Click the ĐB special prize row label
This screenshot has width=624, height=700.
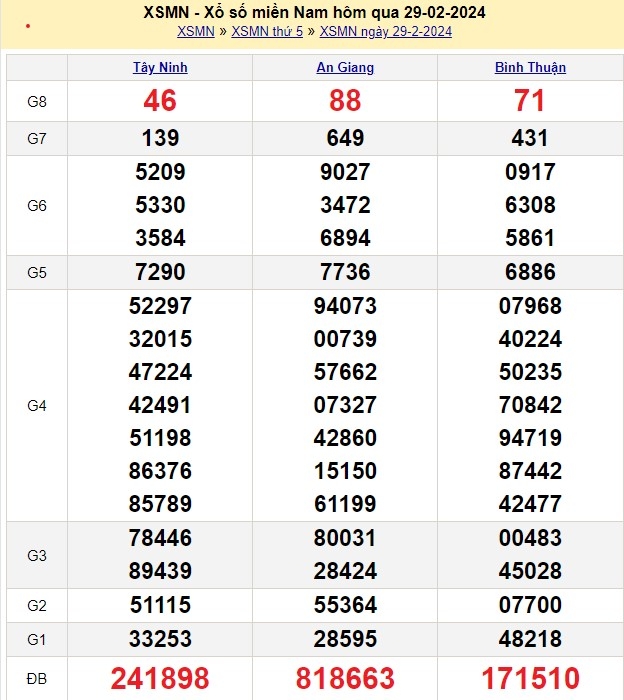coord(37,679)
